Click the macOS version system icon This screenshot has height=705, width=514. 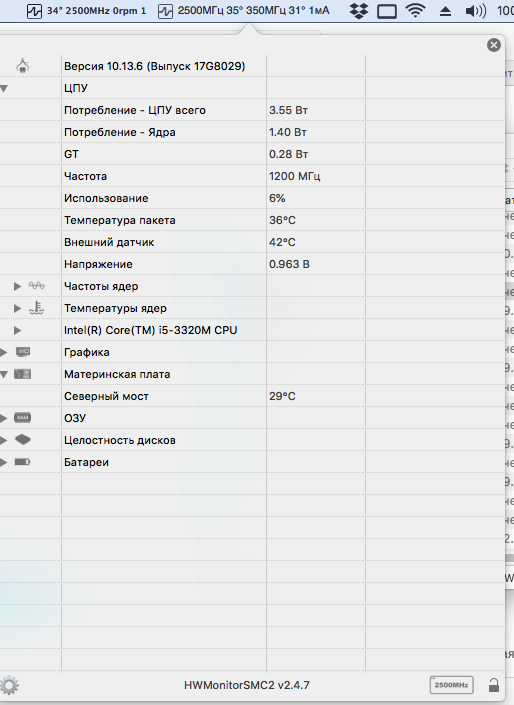[22, 66]
